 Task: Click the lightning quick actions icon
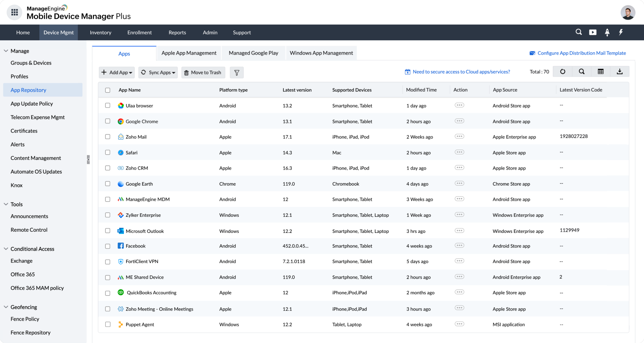click(621, 32)
